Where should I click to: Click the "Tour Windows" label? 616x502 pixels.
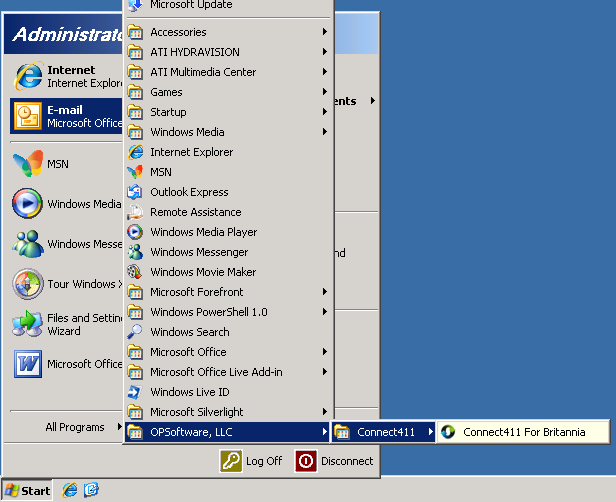84,284
